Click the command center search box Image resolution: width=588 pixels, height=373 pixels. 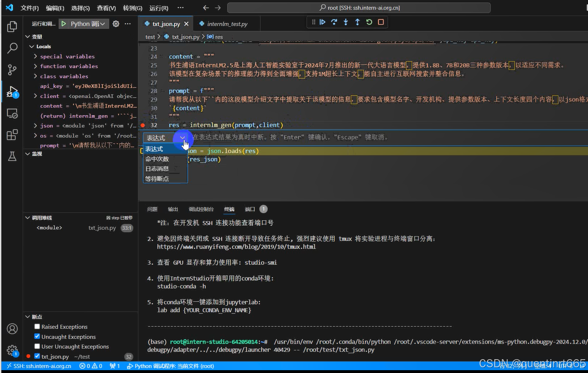pos(359,8)
